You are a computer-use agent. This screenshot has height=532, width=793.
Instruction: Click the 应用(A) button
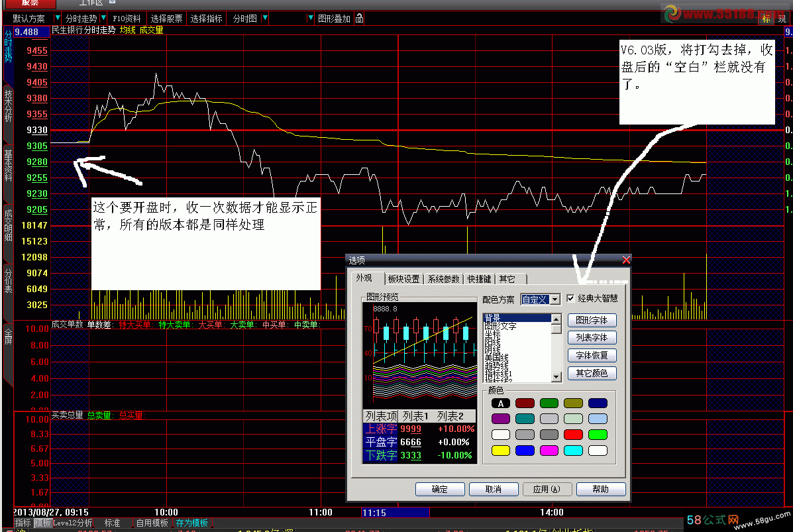click(547, 489)
